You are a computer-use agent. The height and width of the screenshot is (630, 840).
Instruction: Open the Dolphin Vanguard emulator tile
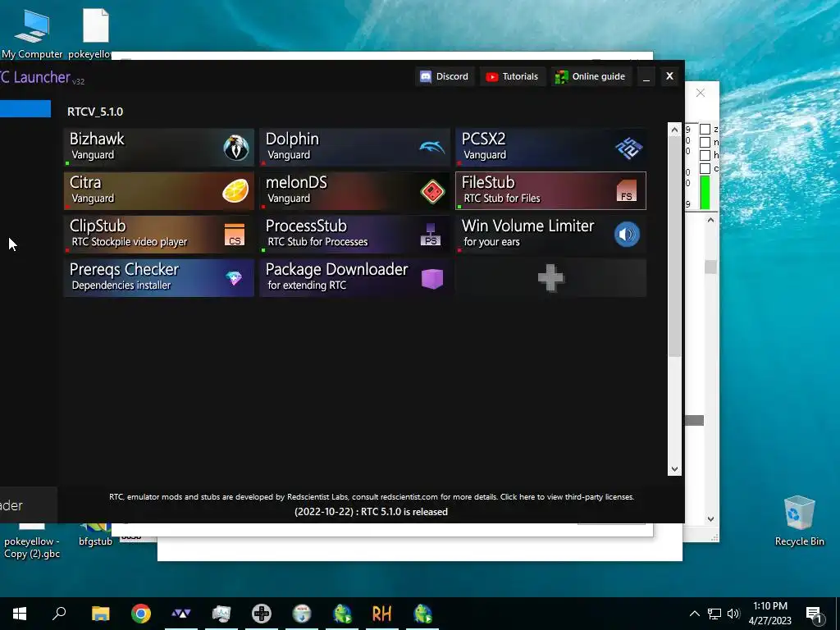point(354,147)
